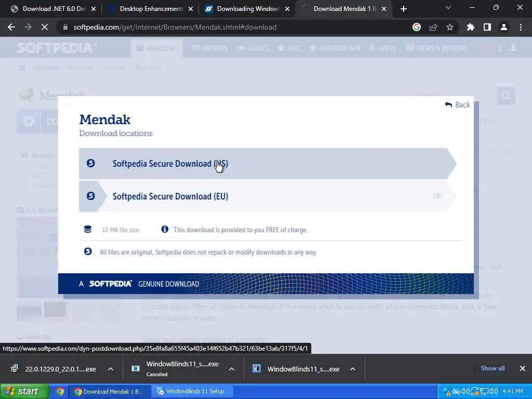Click Softpedia Secure Download (US) mirror
This screenshot has width=532, height=399.
pos(268,164)
